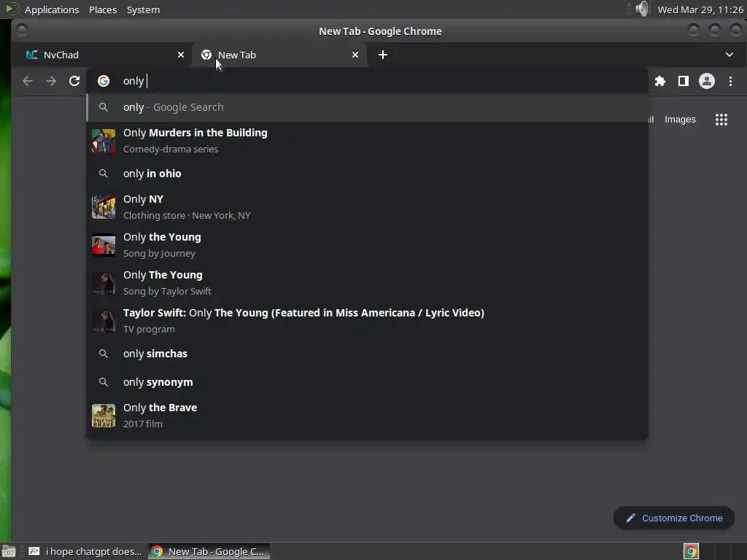Click the Chrome icon in the system tray
The width and height of the screenshot is (747, 560).
tap(691, 551)
